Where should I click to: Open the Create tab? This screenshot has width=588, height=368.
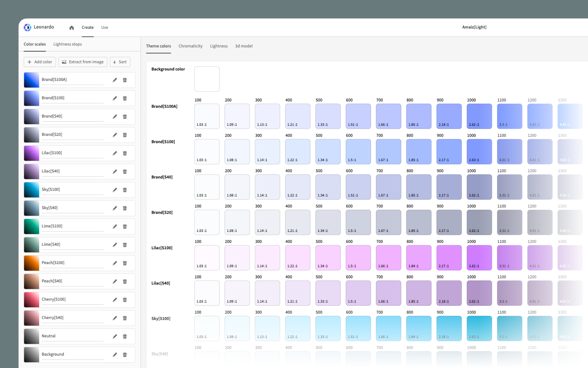tap(88, 27)
